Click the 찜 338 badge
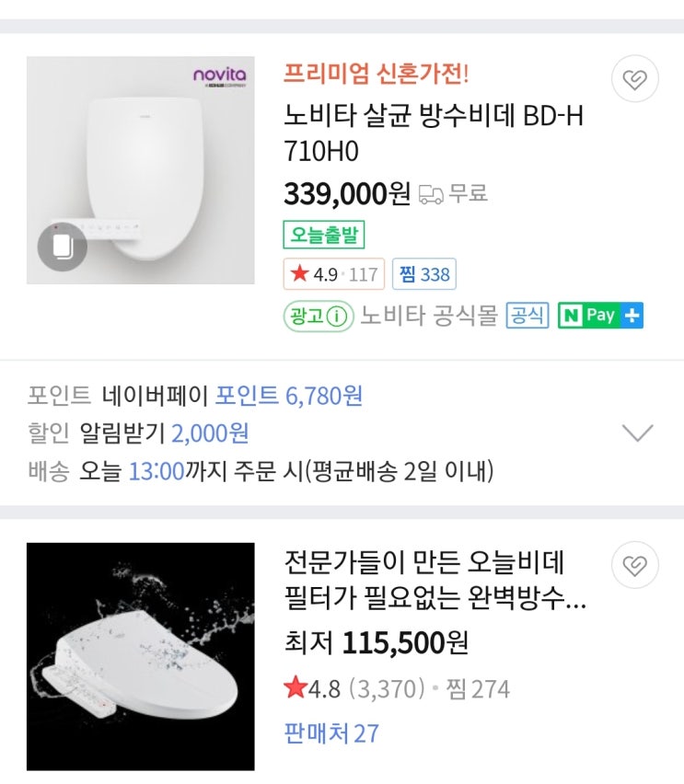The height and width of the screenshot is (784, 684). click(423, 273)
